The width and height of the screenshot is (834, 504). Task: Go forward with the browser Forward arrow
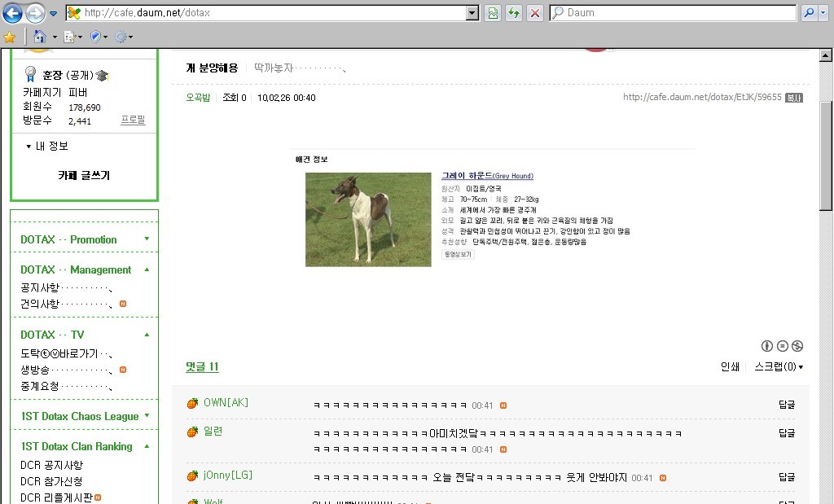tap(35, 13)
